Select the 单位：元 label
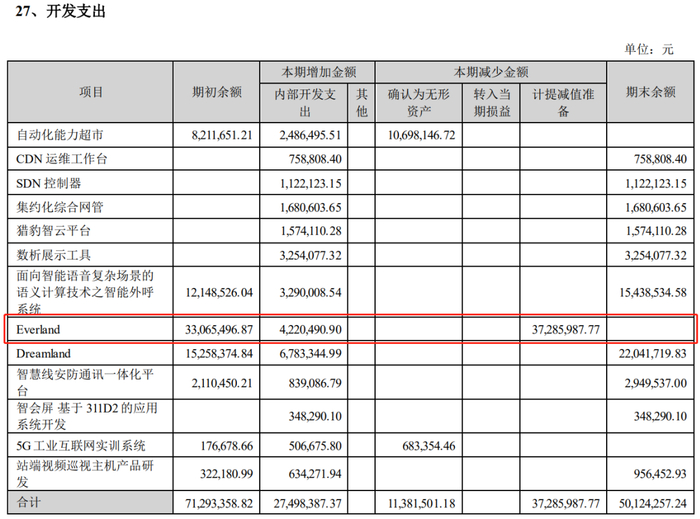 [649, 49]
